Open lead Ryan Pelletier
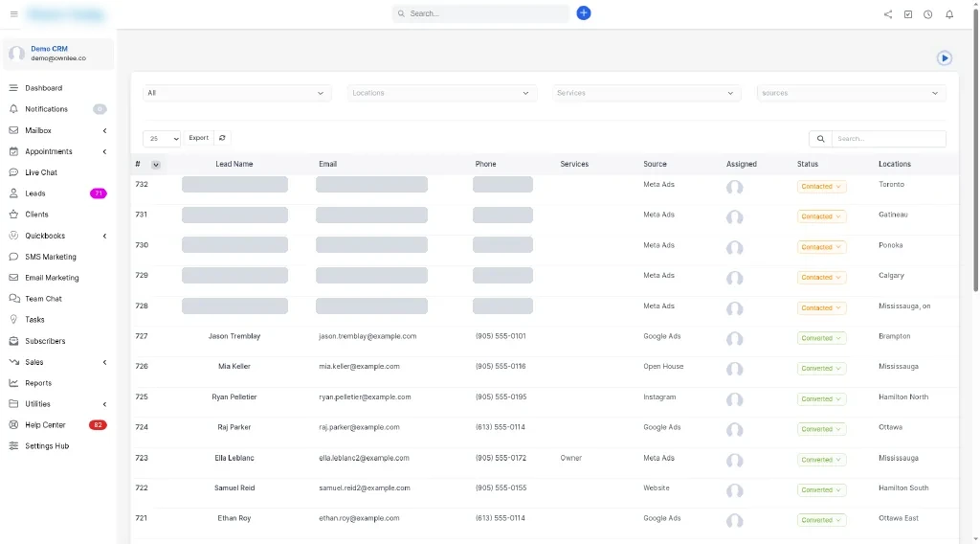The height and width of the screenshot is (544, 980). [234, 397]
